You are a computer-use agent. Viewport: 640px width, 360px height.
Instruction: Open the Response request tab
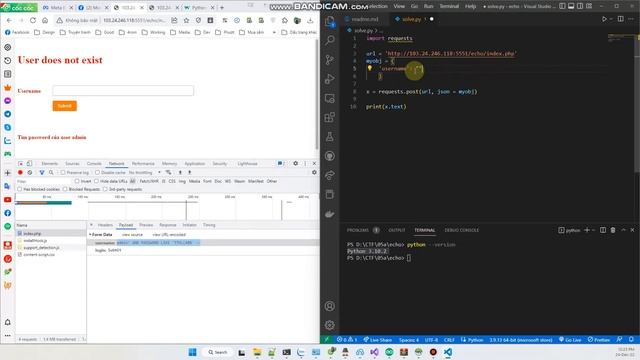pos(167,225)
